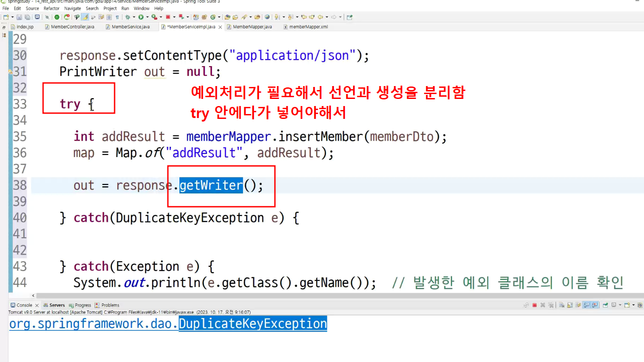Open the Forward history dropdown arrow
This screenshot has width=644, height=362.
coord(340,17)
